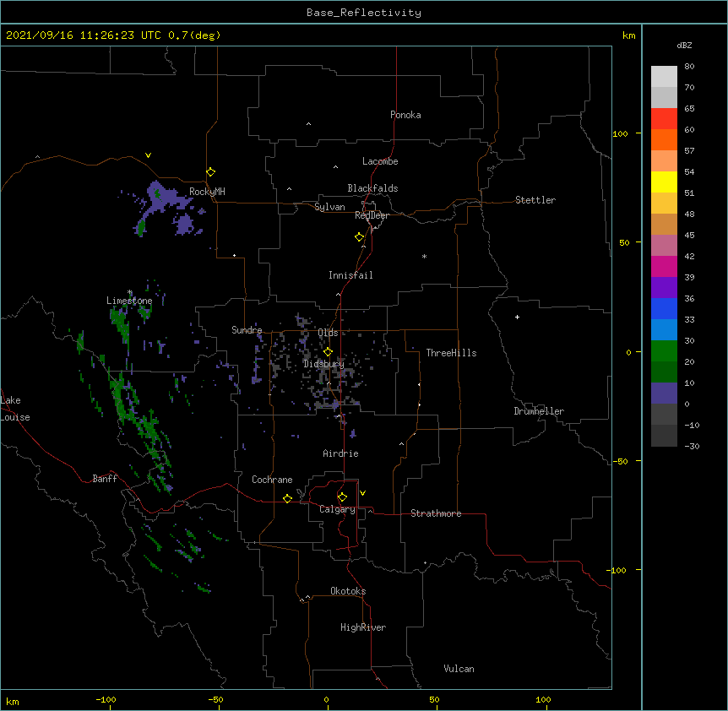Select the Sylvan label
The width and height of the screenshot is (728, 711).
(329, 207)
